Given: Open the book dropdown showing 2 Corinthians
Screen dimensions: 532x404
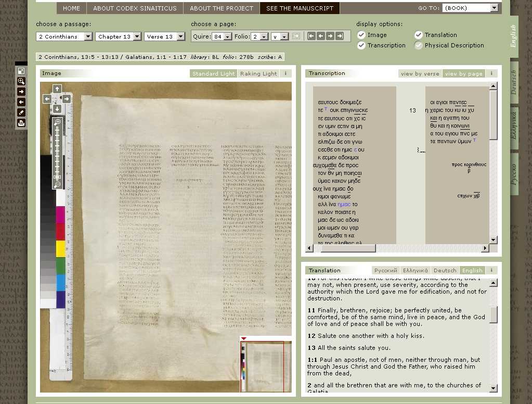Looking at the screenshot, I should pos(64,36).
